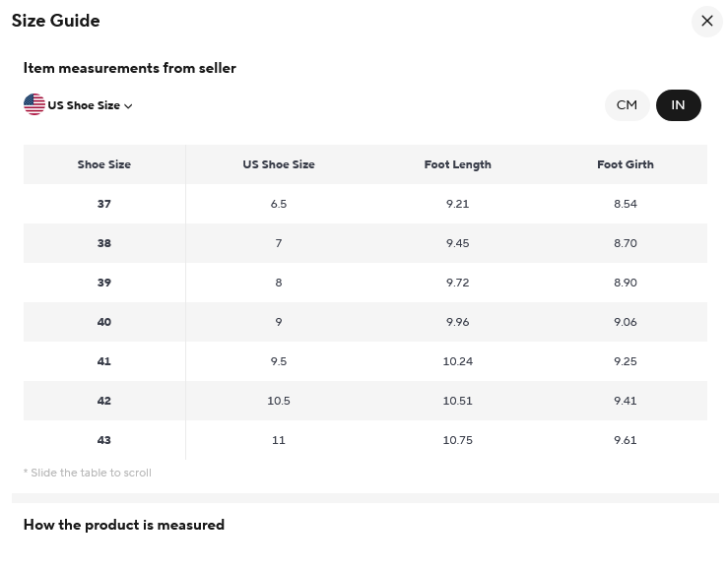Click the Foot Length column header
Screen dimensions: 728x571
(457, 164)
